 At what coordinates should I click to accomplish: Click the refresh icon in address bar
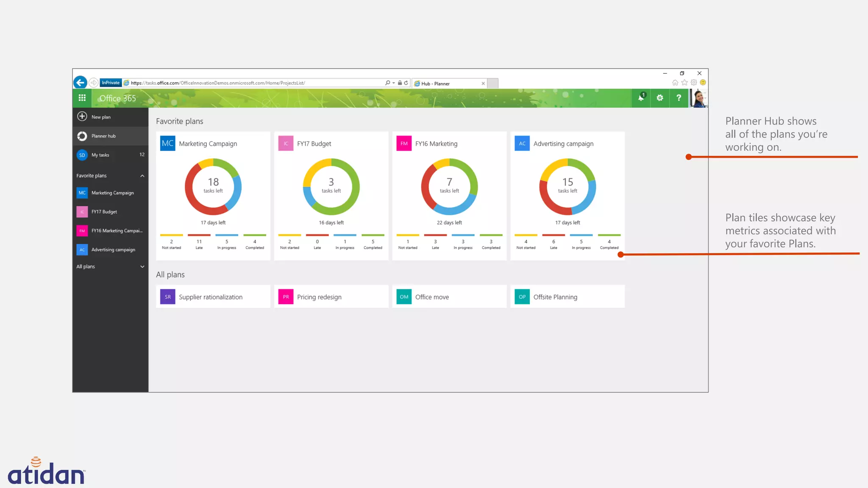coord(406,83)
